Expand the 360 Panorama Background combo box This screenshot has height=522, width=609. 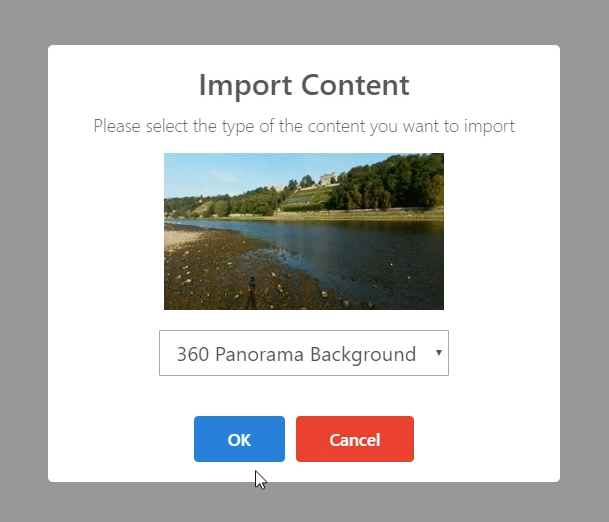tap(303, 353)
